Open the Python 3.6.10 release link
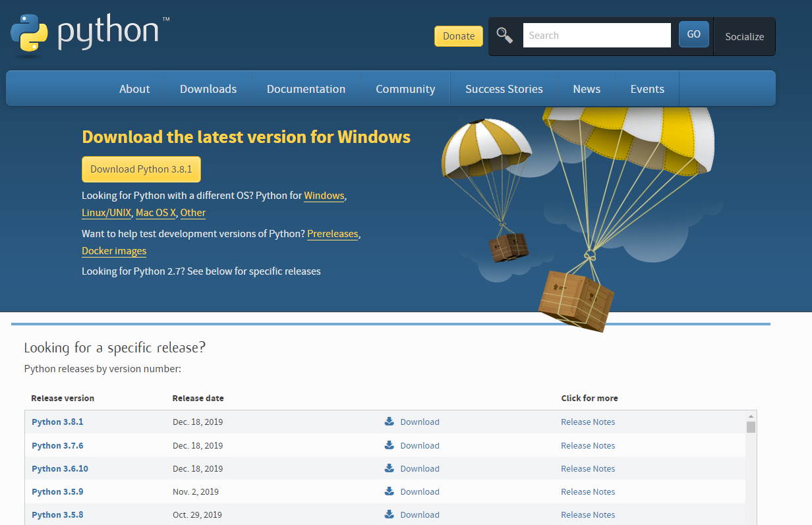 (60, 468)
